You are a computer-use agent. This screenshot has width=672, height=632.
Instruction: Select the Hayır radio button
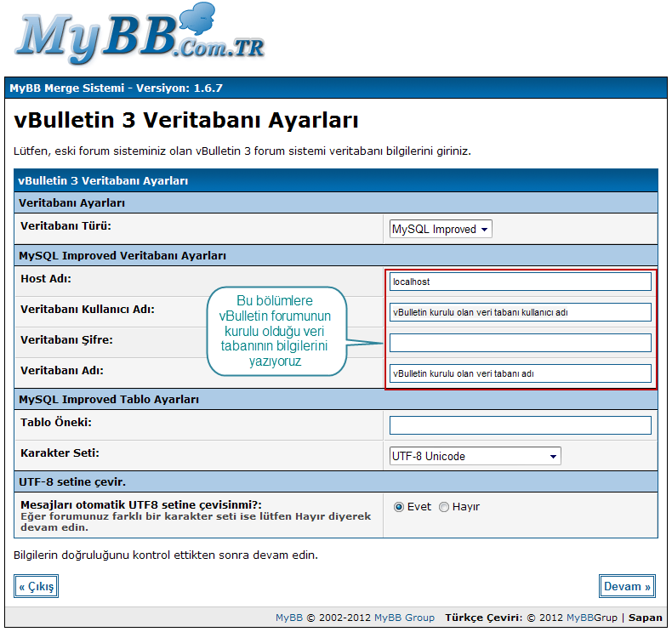[444, 507]
